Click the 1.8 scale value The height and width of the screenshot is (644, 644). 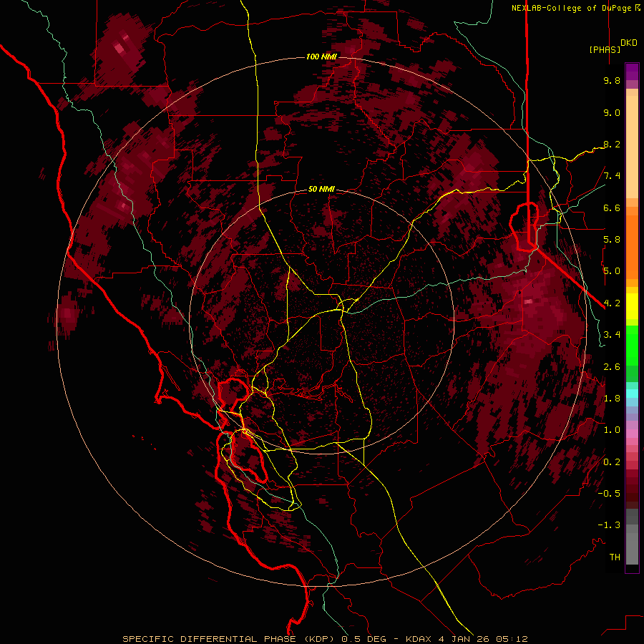point(612,399)
